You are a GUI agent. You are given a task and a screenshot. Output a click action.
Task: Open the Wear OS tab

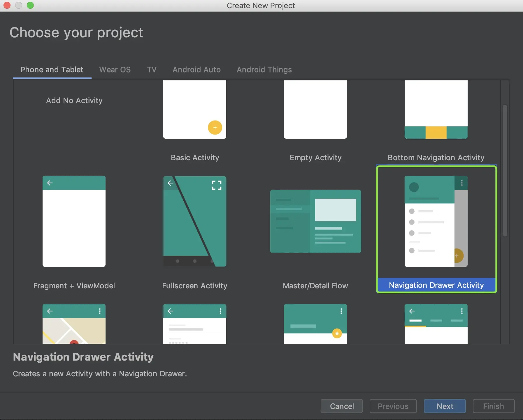pos(115,70)
